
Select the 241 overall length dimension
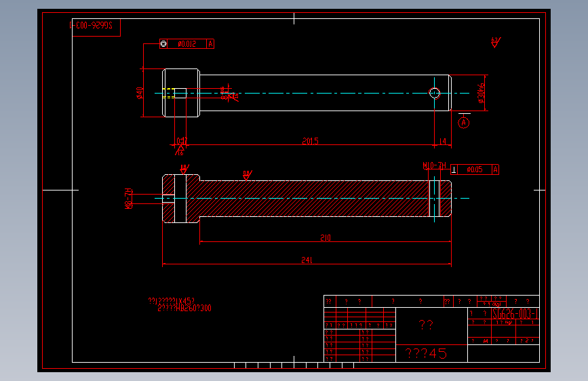[307, 260]
